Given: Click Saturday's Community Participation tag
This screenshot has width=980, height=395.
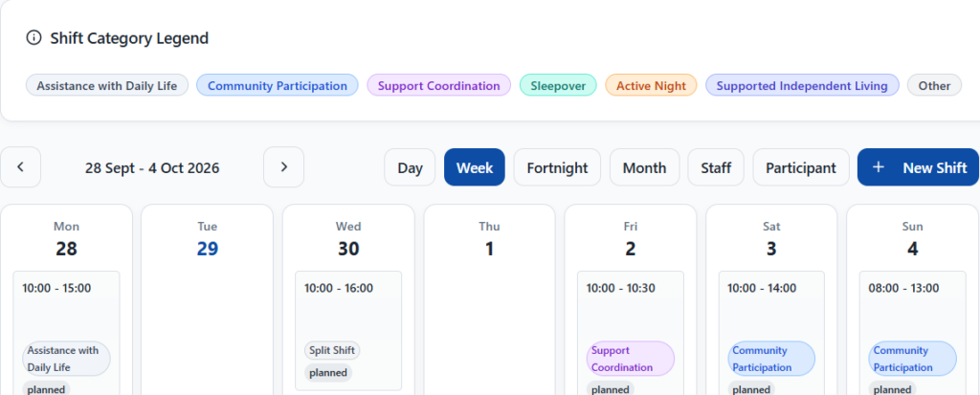Looking at the screenshot, I should (771, 359).
